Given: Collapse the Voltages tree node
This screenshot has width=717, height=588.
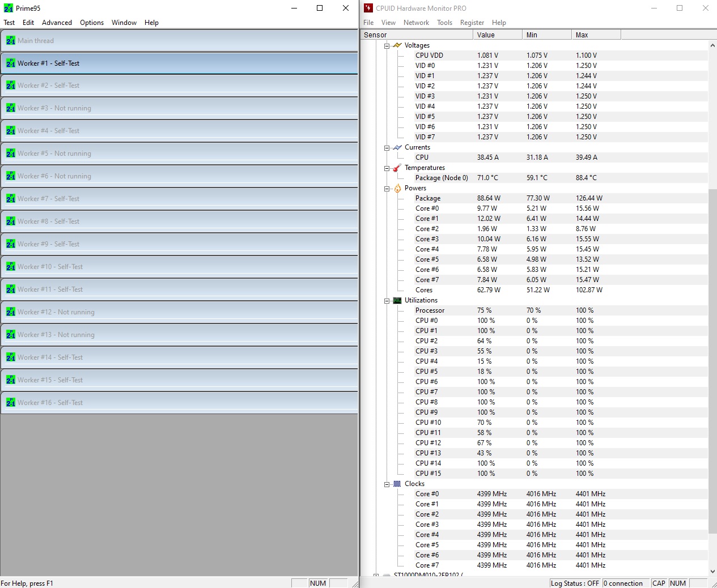Looking at the screenshot, I should click(x=387, y=46).
